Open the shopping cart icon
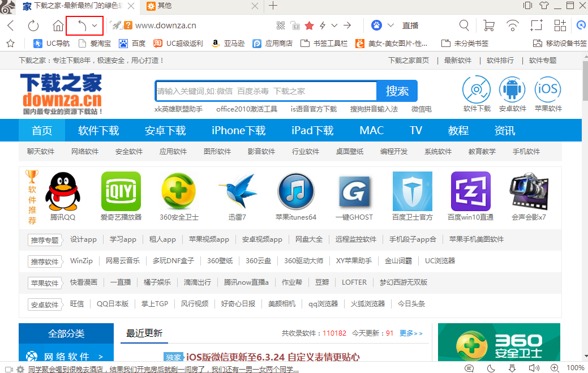Viewport: 588px width, 373px height. click(489, 25)
